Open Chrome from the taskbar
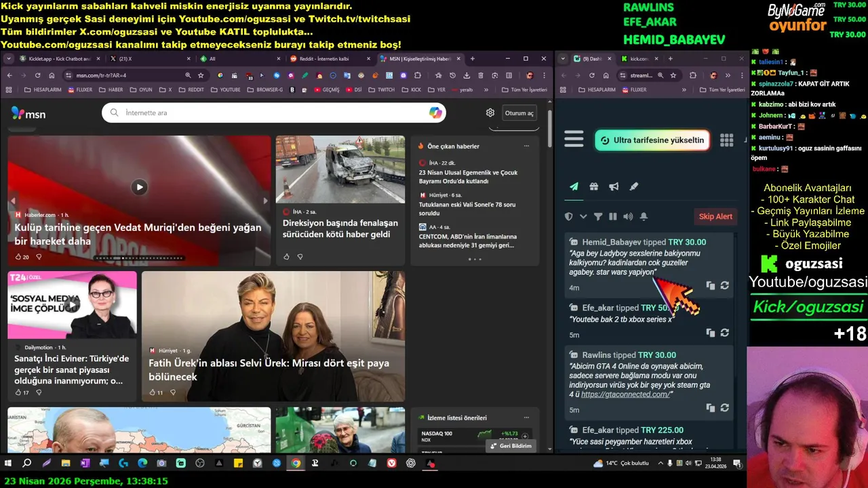The height and width of the screenshot is (488, 868). [x=296, y=464]
